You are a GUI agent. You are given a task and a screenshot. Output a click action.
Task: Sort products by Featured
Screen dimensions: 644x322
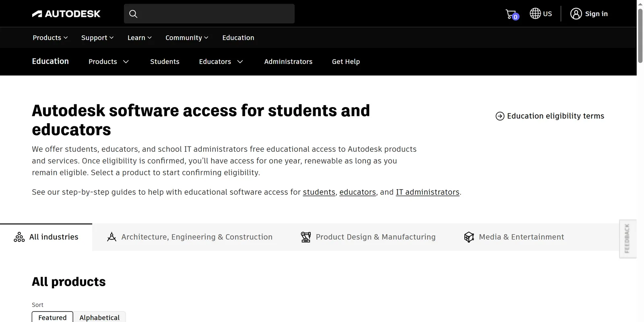[x=52, y=317]
